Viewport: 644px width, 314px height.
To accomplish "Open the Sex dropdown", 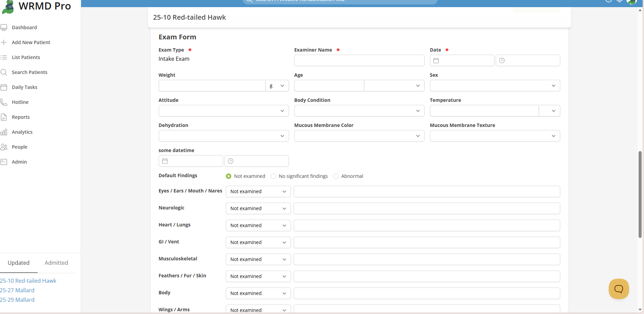I will pos(495,86).
